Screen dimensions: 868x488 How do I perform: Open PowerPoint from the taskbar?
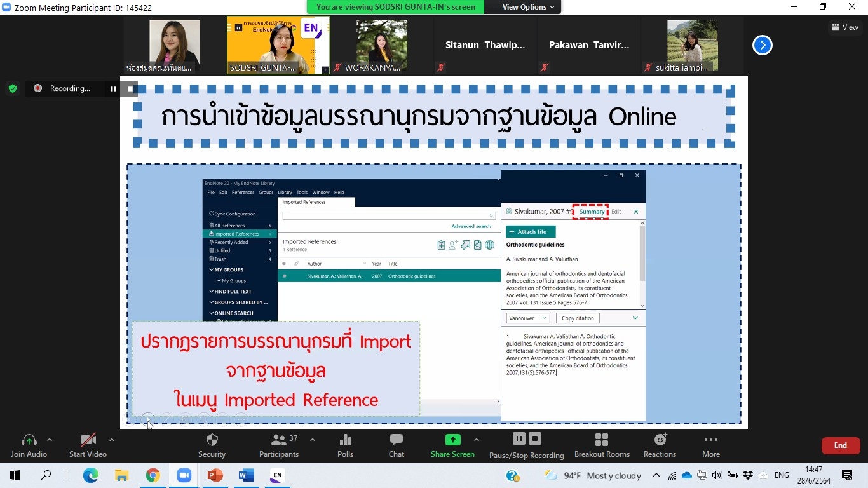pos(215,475)
